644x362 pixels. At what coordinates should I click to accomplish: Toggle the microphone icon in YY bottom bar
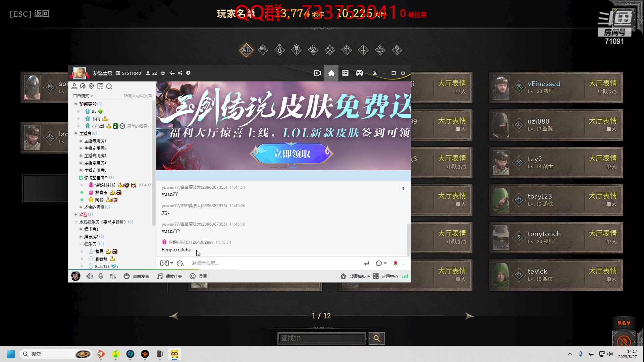[x=101, y=276]
